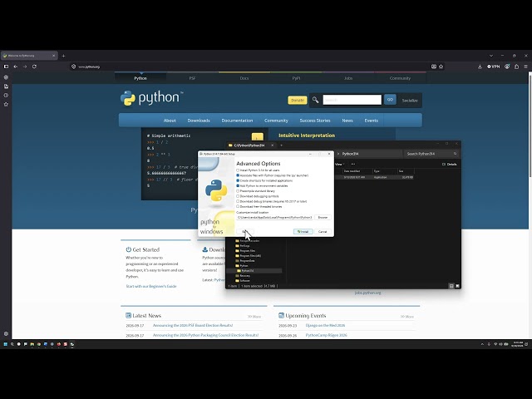
Task: Open the Jobs tab in site top bar
Action: pyautogui.click(x=348, y=78)
